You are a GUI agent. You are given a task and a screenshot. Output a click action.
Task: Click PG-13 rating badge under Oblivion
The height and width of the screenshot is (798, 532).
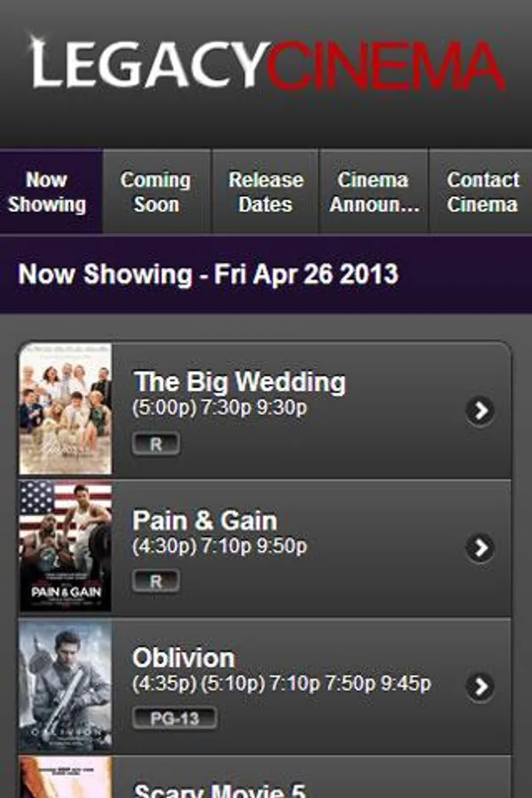pyautogui.click(x=175, y=718)
